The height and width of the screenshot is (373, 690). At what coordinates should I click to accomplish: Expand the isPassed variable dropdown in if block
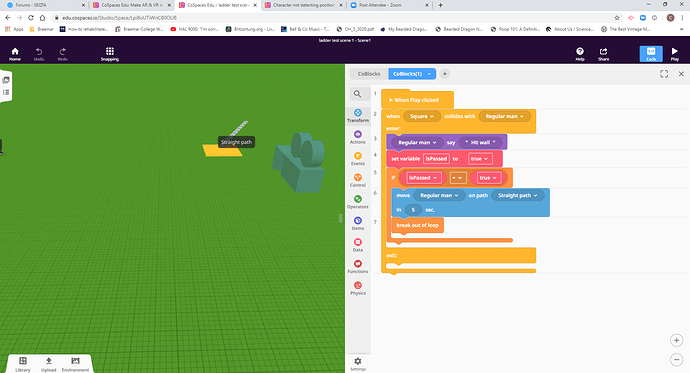coord(422,178)
